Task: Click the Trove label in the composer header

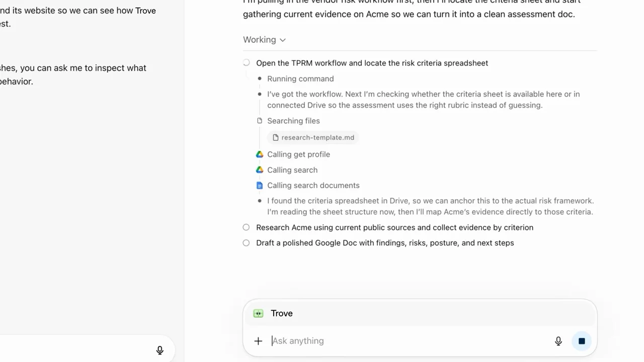Action: [x=282, y=313]
